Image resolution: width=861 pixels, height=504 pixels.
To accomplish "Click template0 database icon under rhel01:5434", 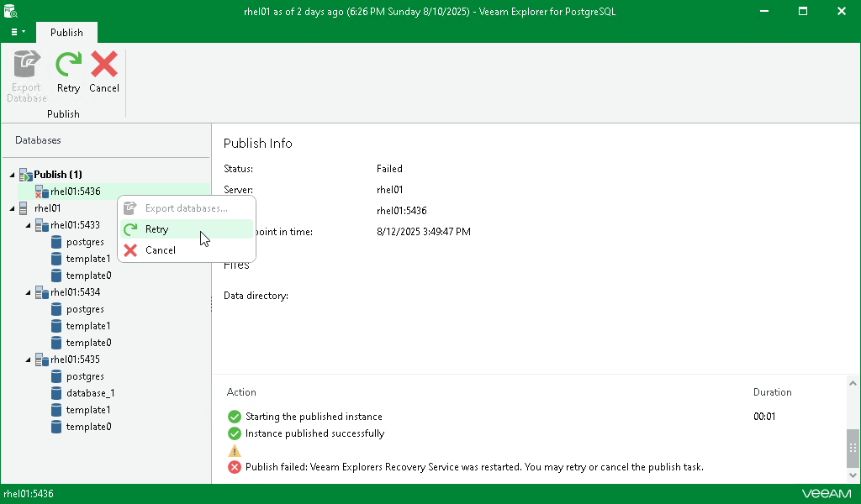I will [x=56, y=343].
